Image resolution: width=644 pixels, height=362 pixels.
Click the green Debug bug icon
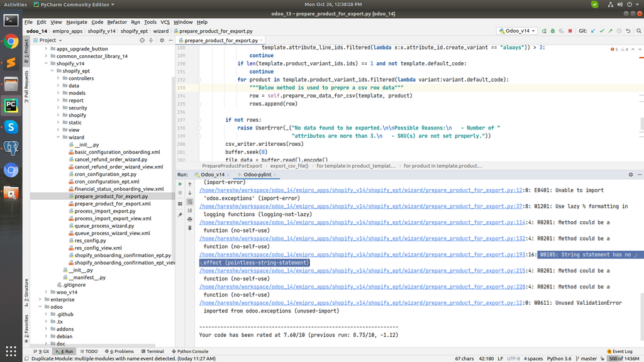coord(553,30)
